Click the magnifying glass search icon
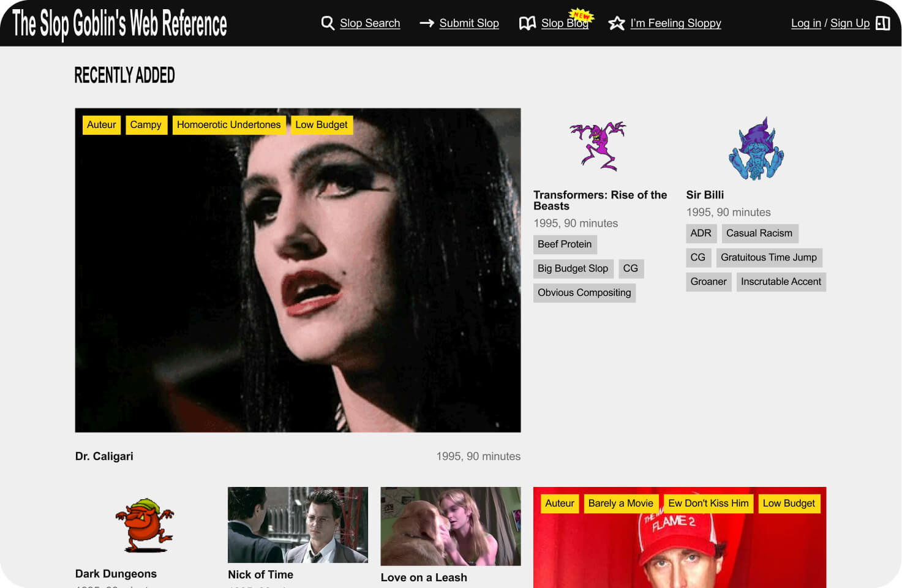902x588 pixels. click(328, 23)
